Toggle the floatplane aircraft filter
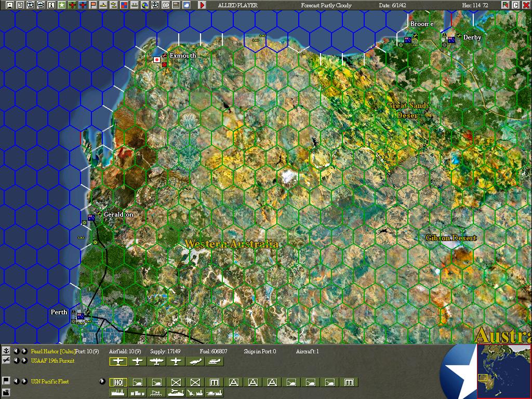The image size is (532, 399). coord(214,362)
